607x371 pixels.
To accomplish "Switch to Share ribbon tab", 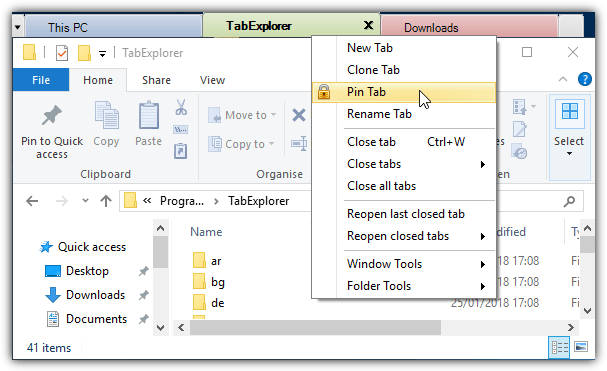I will click(x=156, y=80).
